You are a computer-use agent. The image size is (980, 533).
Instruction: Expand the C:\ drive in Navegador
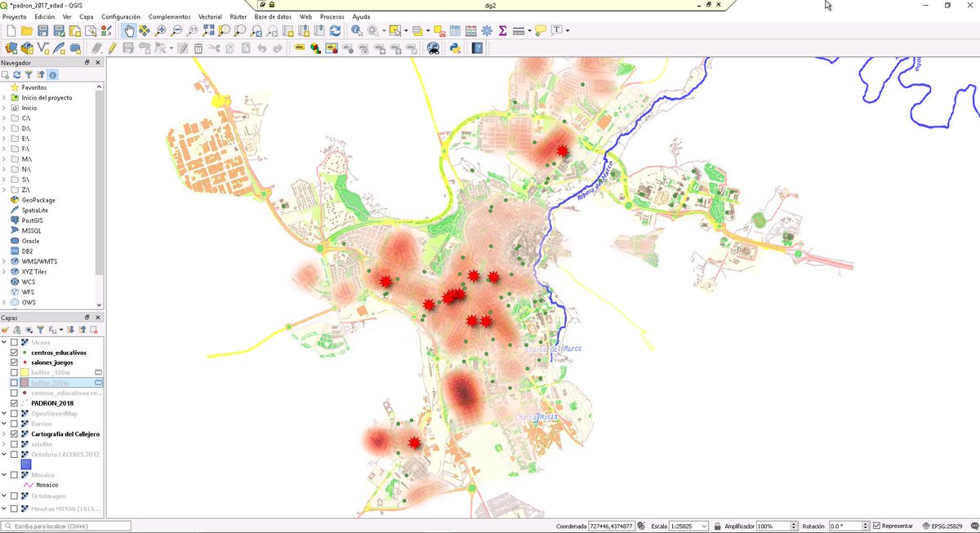[4, 118]
